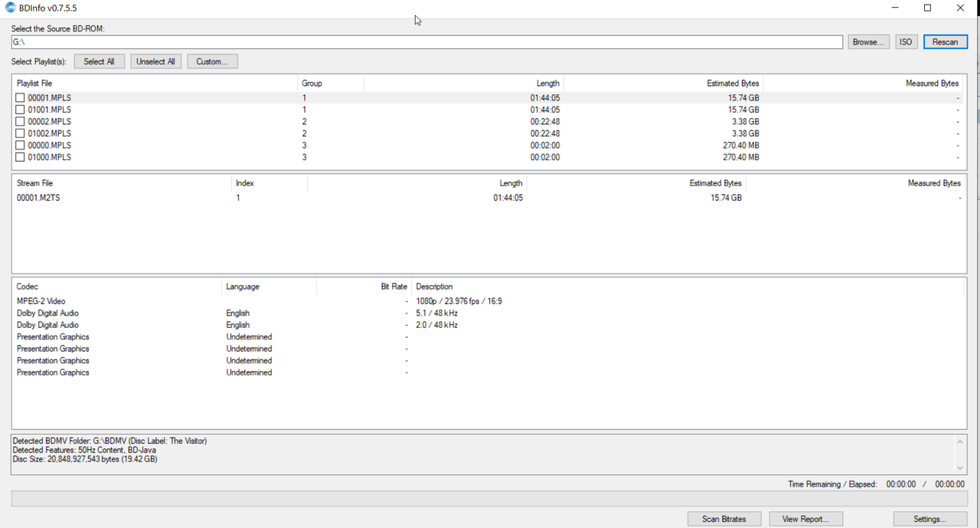This screenshot has width=980, height=528.
Task: Click the Language column header
Action: coord(269,287)
